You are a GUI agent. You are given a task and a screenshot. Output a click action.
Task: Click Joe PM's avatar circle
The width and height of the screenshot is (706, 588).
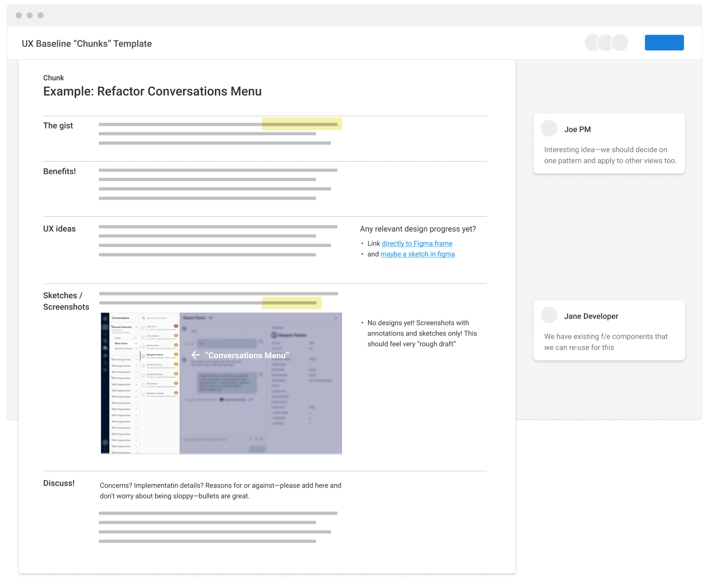[549, 129]
